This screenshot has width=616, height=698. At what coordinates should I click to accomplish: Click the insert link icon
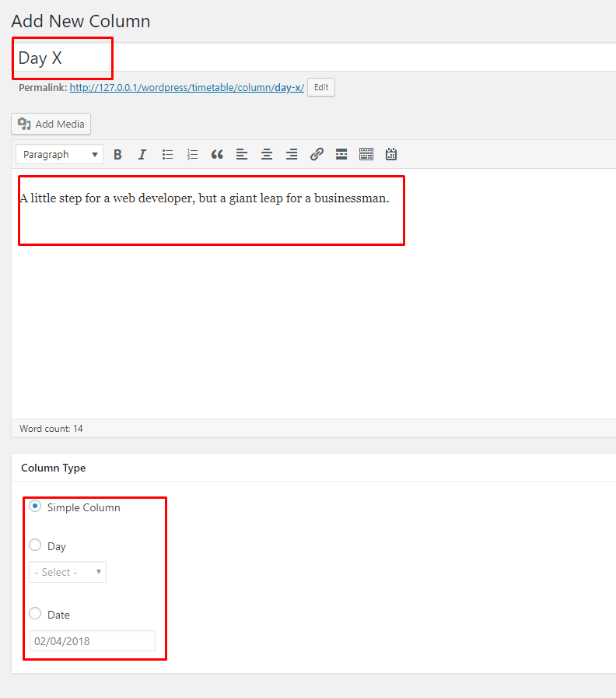[317, 155]
